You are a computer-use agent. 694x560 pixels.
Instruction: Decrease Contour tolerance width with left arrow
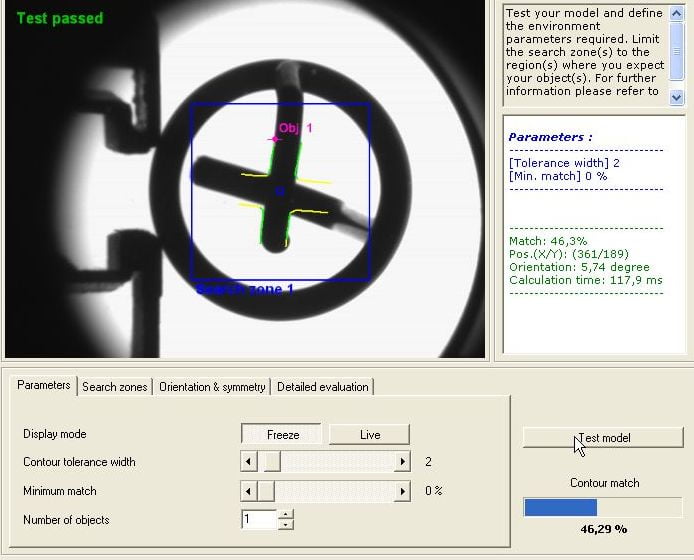coord(250,462)
